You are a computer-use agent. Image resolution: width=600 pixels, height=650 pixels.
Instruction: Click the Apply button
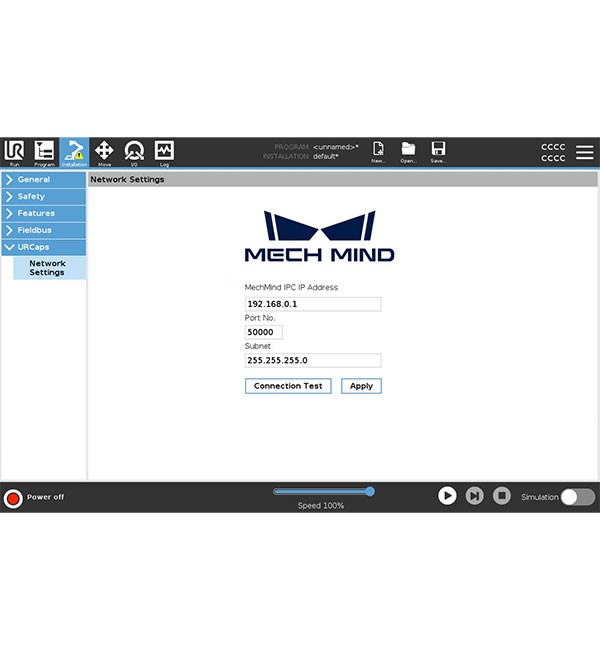coord(361,386)
